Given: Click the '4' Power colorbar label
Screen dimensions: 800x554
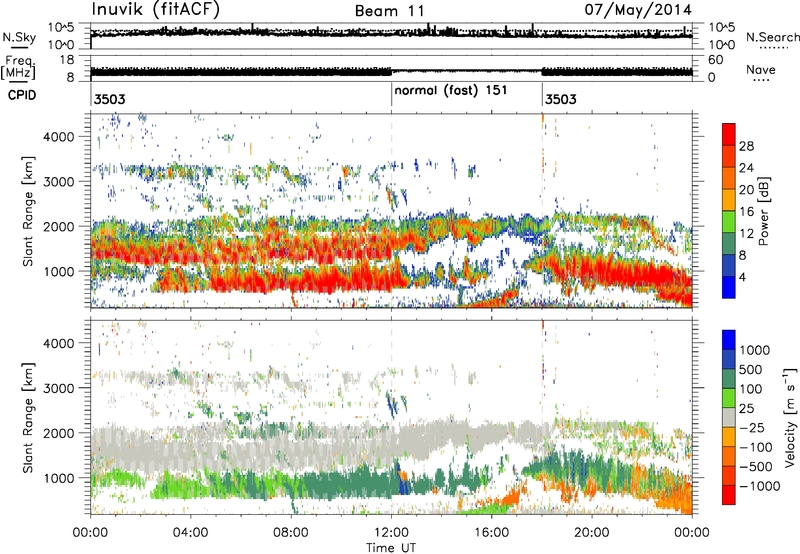Looking at the screenshot, I should tap(742, 277).
